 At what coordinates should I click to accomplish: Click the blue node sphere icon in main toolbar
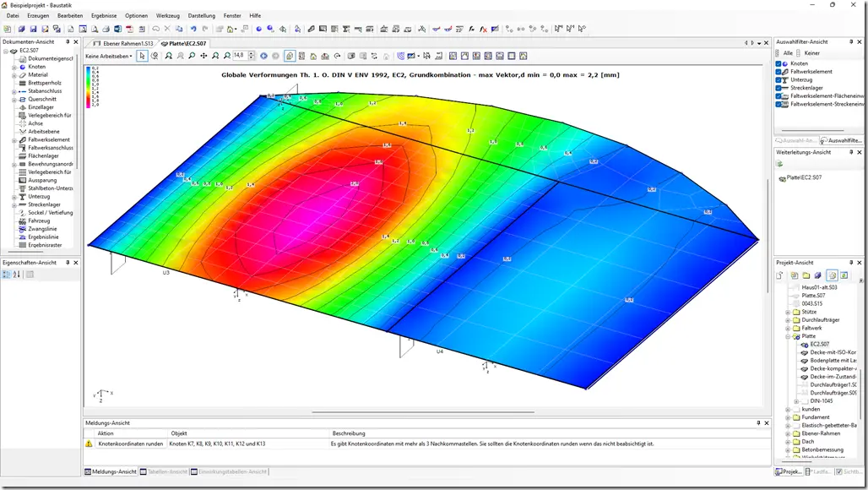pos(258,29)
